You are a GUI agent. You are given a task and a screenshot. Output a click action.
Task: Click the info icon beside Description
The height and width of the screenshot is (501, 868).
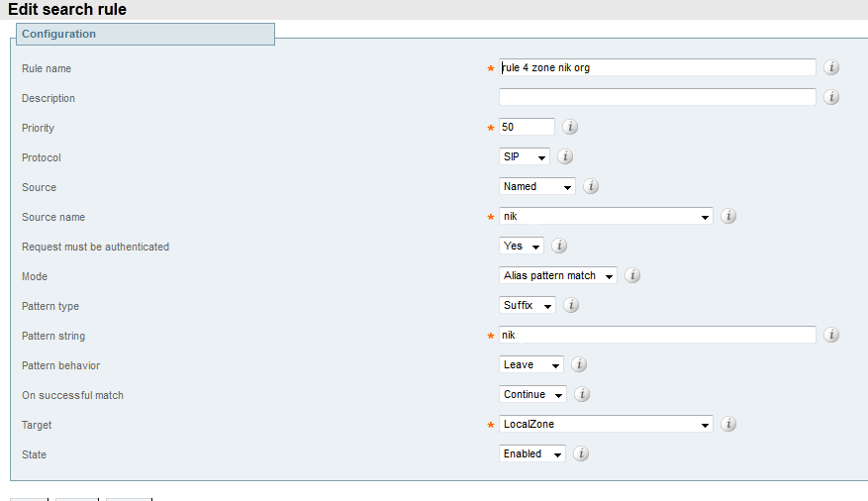click(x=831, y=97)
